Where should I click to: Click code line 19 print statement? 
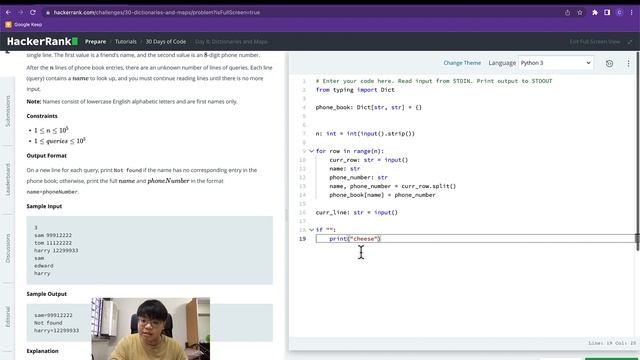point(355,239)
